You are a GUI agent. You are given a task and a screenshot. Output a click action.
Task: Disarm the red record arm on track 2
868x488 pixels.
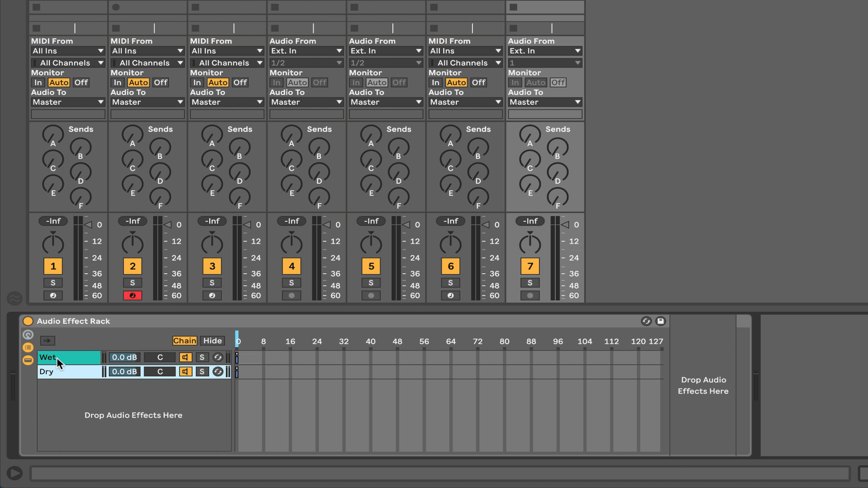coord(132,296)
